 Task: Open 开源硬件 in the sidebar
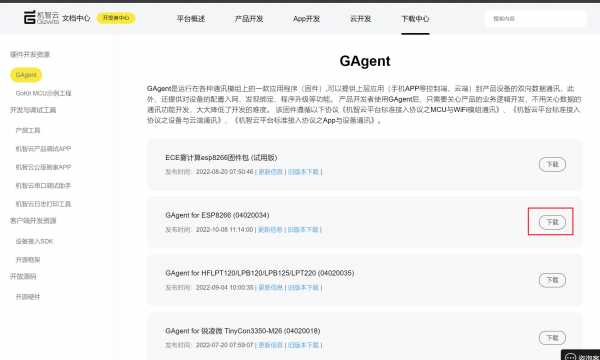point(28,296)
